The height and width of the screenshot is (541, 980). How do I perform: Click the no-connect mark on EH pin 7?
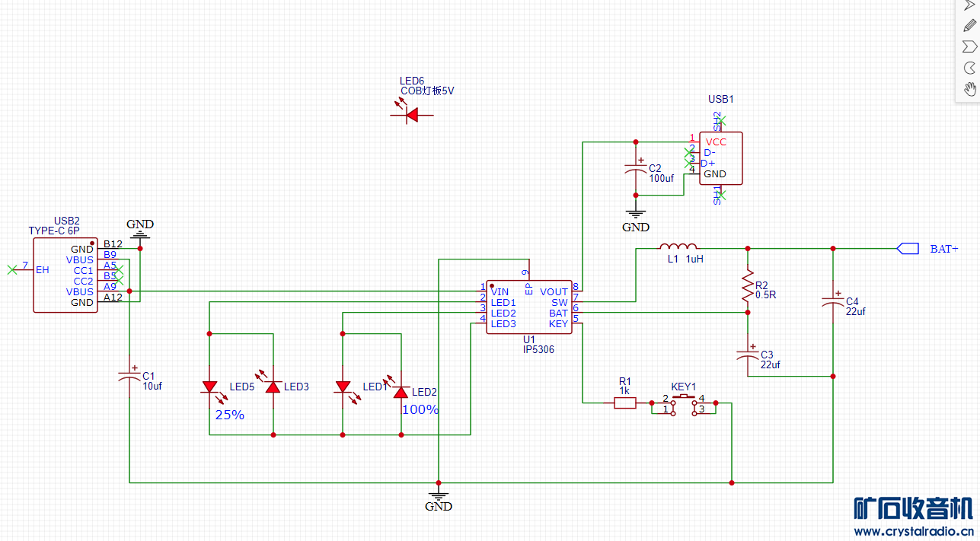[x=11, y=269]
